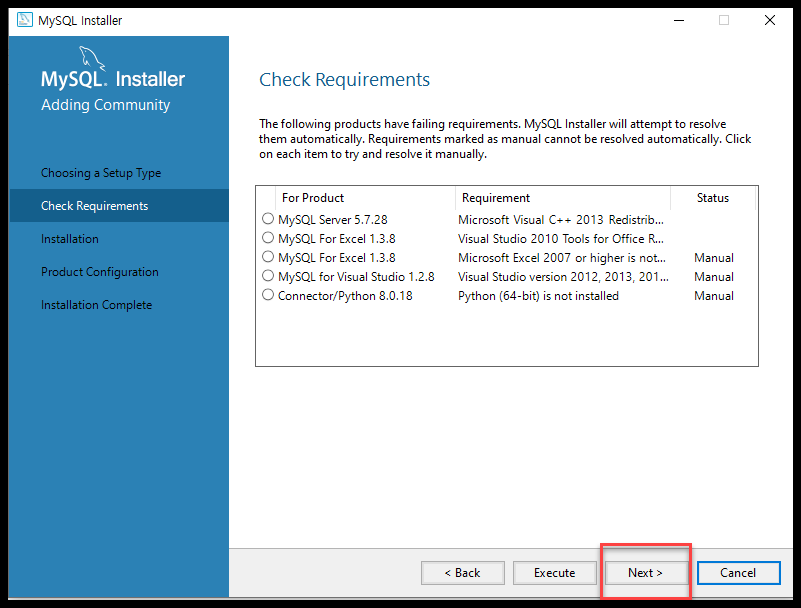Image resolution: width=801 pixels, height=608 pixels.
Task: Select MySQL for Visual Studio 1.2.8 radio button
Action: pos(268,276)
